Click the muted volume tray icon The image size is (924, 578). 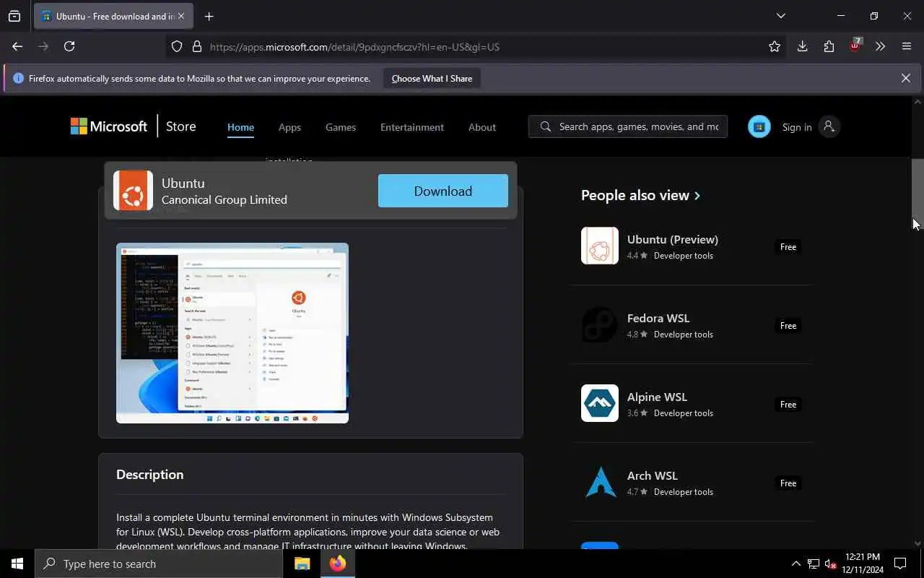pos(831,564)
